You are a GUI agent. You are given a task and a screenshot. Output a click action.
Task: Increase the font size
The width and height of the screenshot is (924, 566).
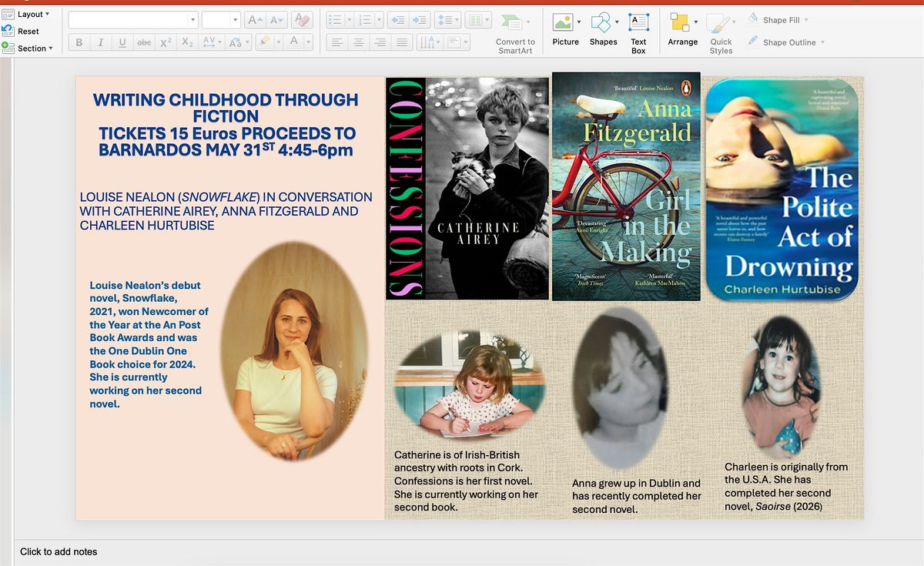coord(255,20)
